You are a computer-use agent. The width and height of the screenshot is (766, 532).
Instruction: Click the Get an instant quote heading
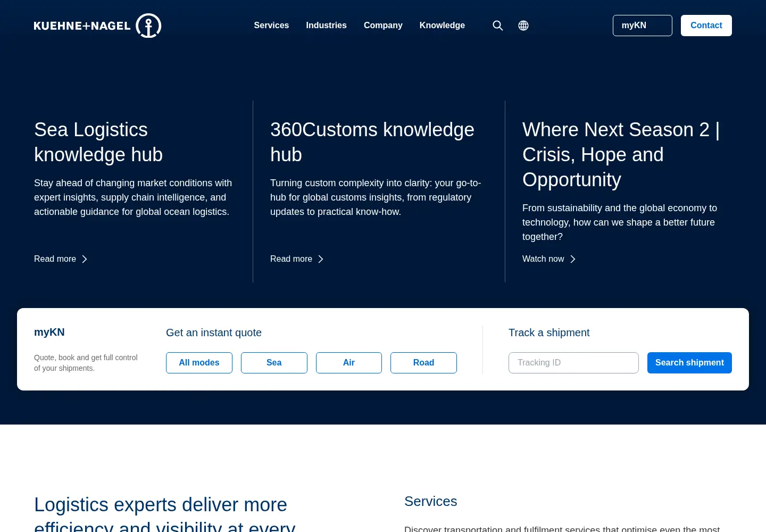(x=214, y=332)
